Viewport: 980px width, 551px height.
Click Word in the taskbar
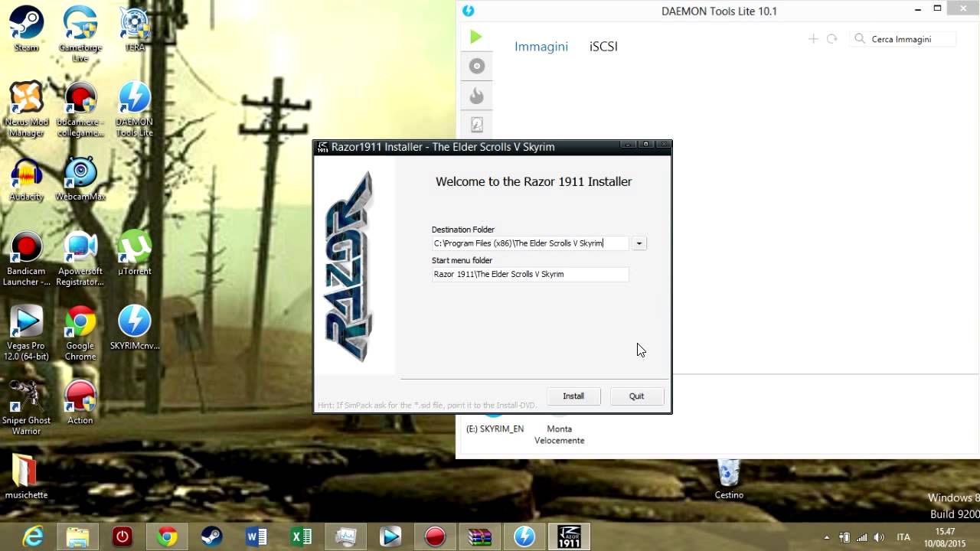click(256, 536)
